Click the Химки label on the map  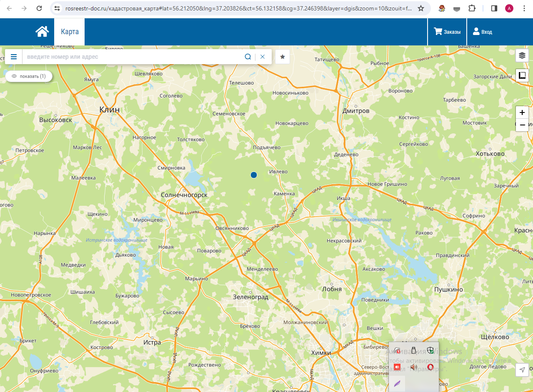pos(321,352)
